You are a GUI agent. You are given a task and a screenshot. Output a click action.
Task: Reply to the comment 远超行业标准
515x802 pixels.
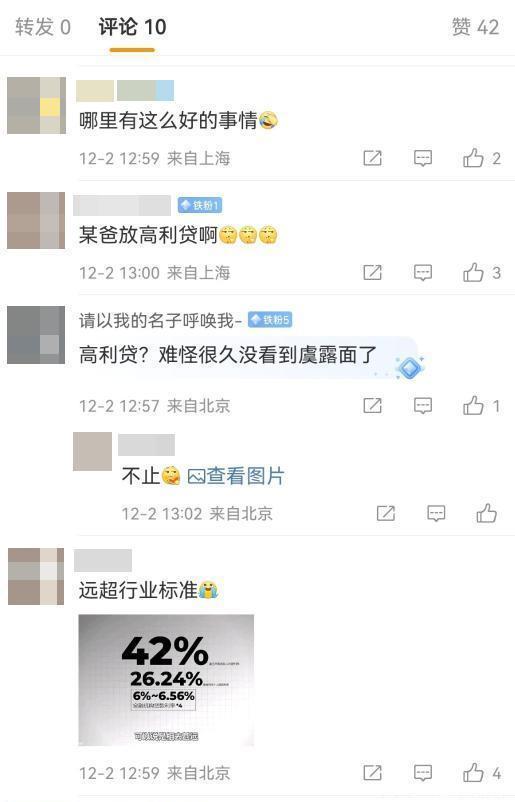423,773
